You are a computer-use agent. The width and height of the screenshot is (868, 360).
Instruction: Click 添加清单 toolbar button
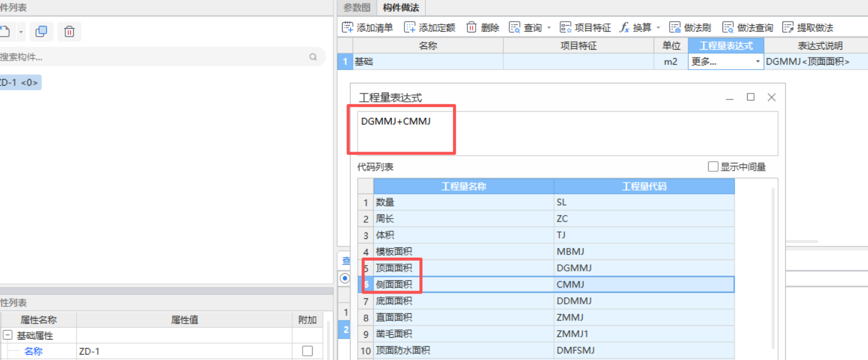click(x=368, y=28)
